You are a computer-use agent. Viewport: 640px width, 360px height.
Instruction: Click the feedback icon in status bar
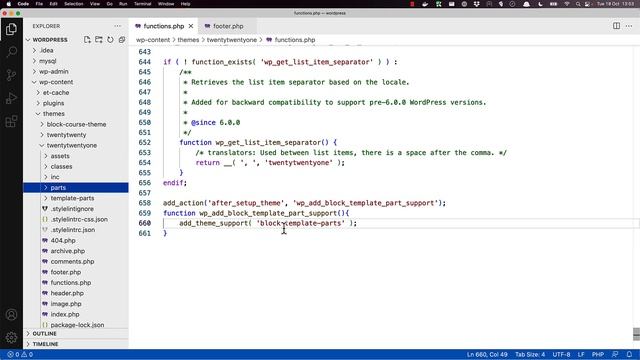(x=615, y=354)
